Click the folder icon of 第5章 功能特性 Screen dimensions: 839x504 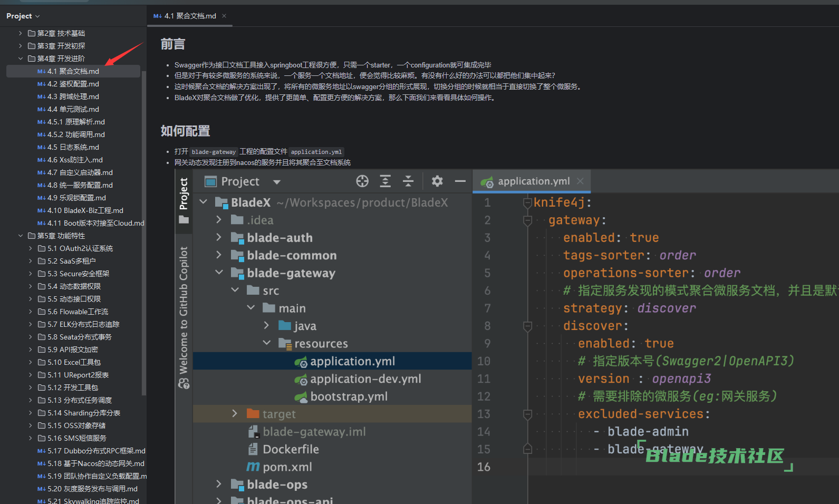pyautogui.click(x=32, y=236)
